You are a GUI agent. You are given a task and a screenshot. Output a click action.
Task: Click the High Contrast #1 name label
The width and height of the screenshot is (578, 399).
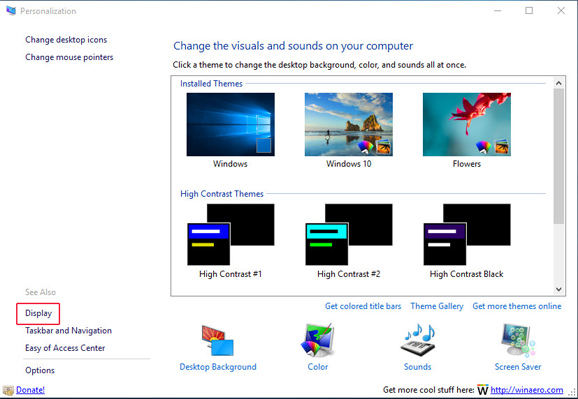tap(230, 274)
